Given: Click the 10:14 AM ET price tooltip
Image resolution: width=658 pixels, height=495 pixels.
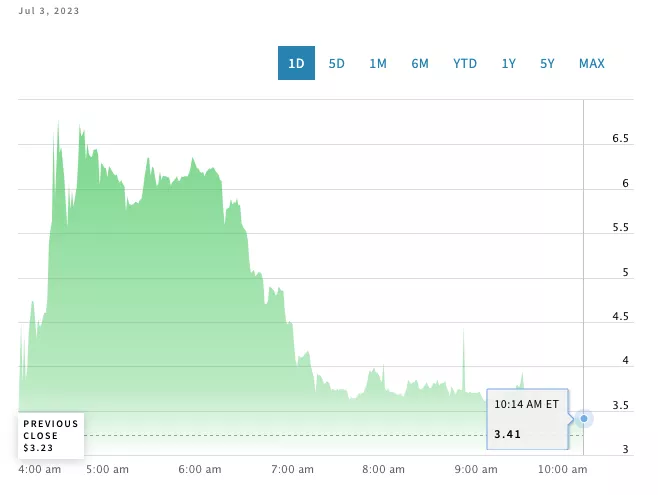Looking at the screenshot, I should (527, 419).
